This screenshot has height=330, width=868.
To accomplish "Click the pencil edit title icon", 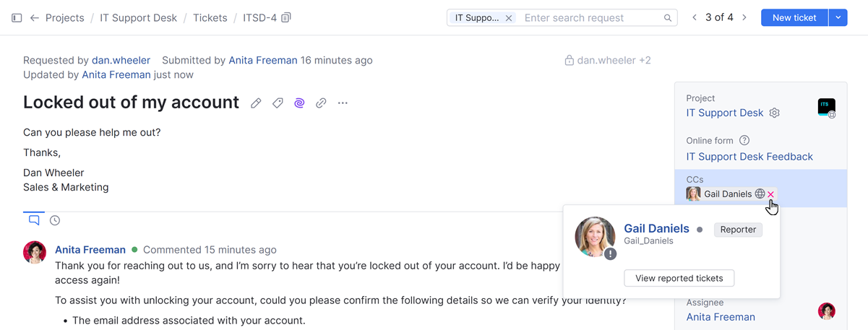I will pyautogui.click(x=256, y=103).
